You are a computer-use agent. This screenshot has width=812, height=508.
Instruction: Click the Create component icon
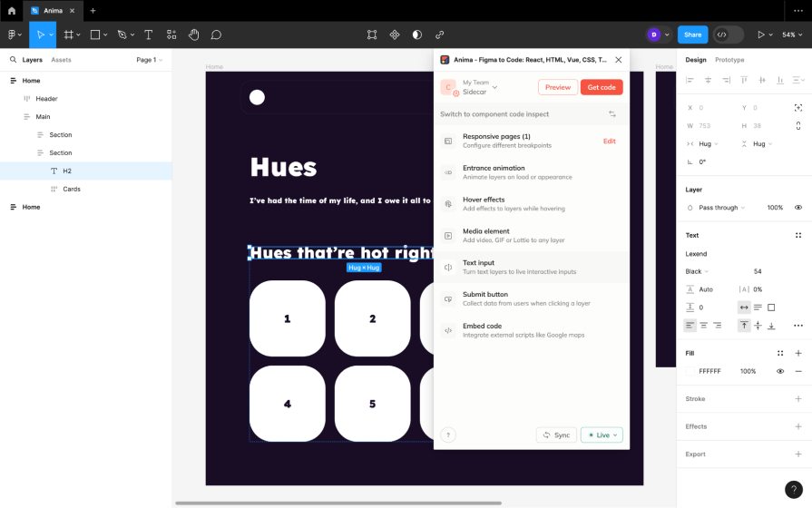click(395, 34)
